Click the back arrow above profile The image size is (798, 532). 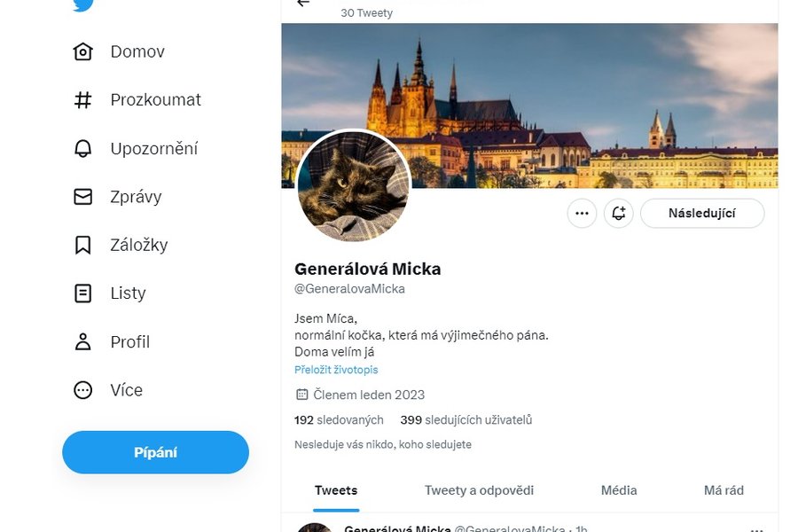pyautogui.click(x=301, y=4)
